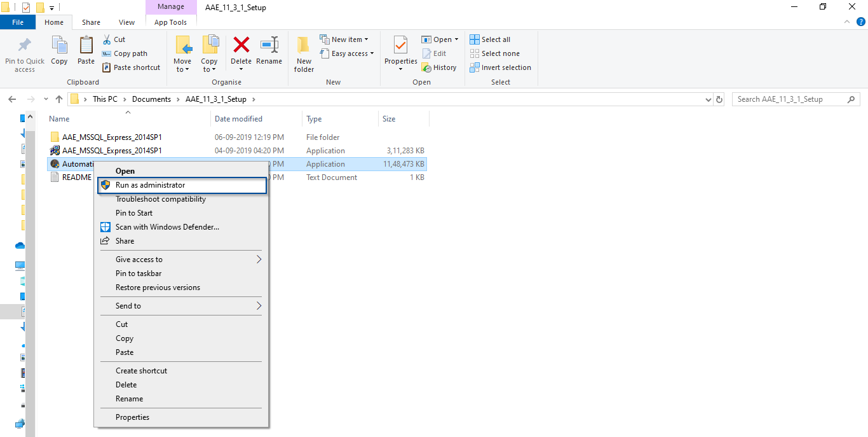The image size is (868, 437).
Task: Expand the Send to submenu
Action: click(x=258, y=306)
